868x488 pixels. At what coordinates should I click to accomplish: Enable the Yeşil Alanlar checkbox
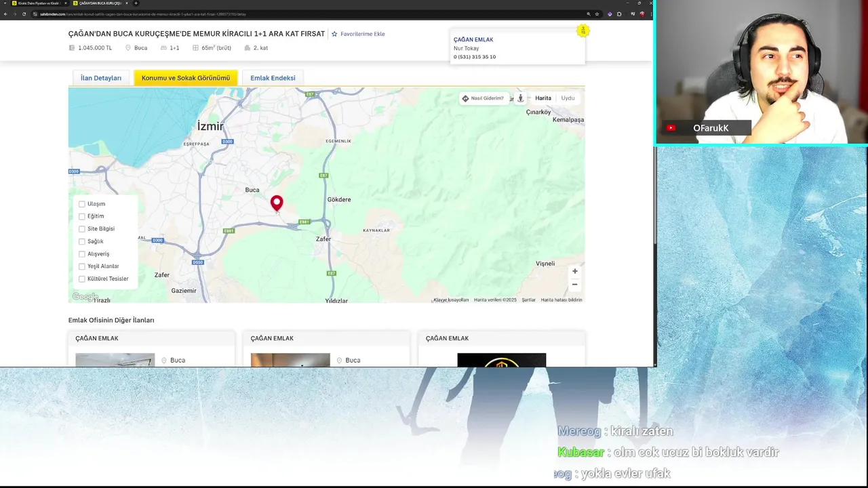point(82,266)
